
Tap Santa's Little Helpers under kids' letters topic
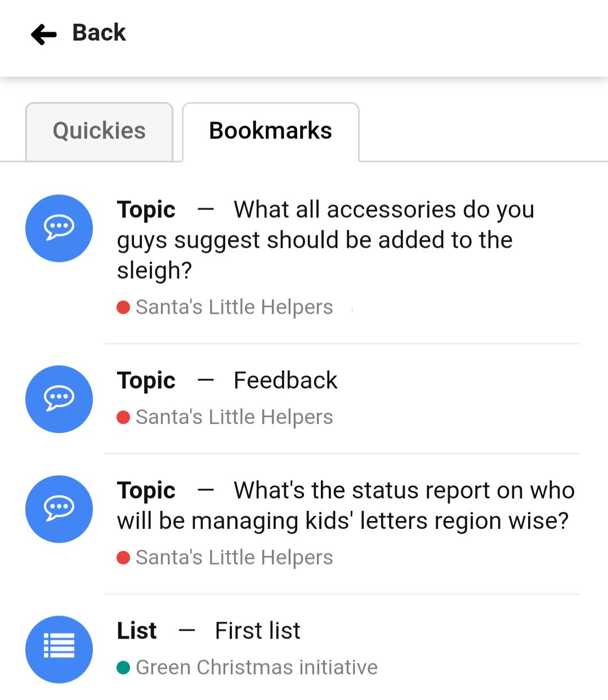pos(234,558)
